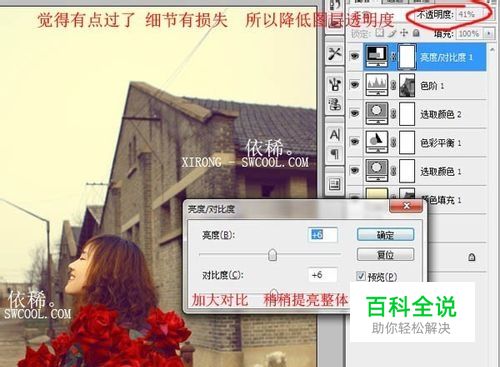The height and width of the screenshot is (367, 500).
Task: Click the 不透明度 41% opacity field
Action: coord(470,15)
